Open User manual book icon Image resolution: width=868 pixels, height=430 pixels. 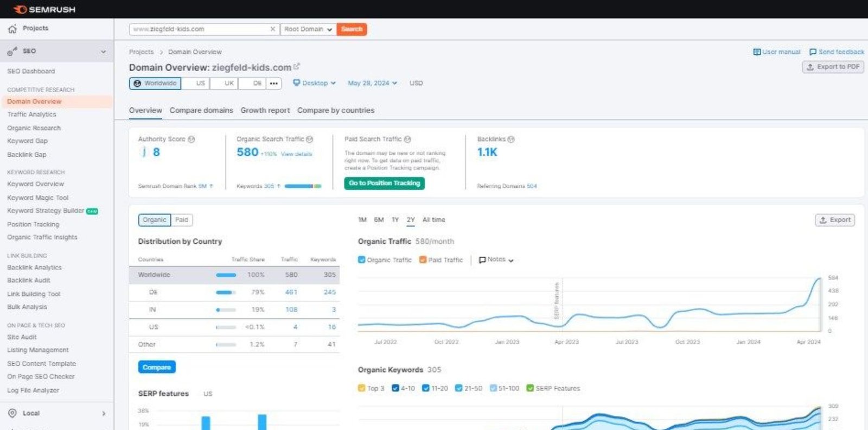[x=757, y=52]
